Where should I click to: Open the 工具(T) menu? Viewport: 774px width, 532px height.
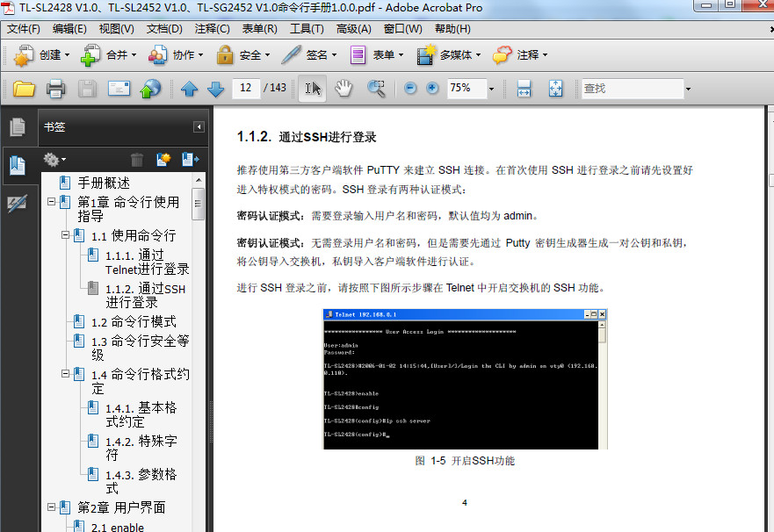pos(307,29)
